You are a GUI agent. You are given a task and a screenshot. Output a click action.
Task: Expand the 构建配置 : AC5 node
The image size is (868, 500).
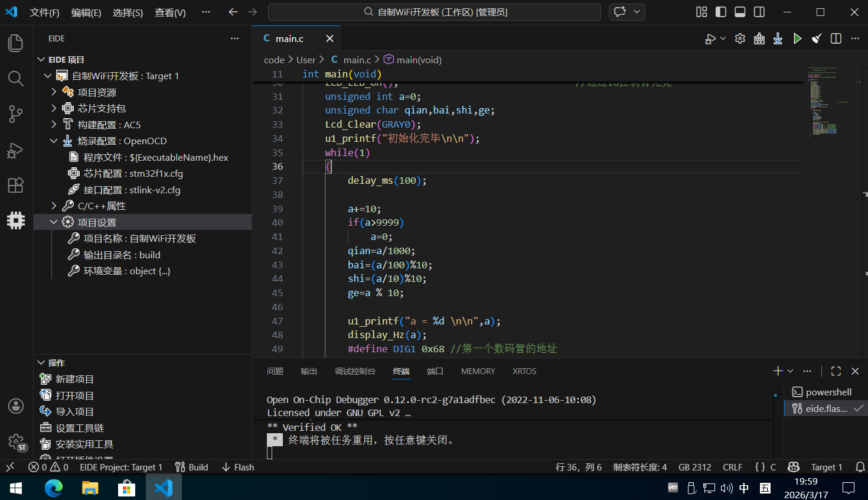coord(54,124)
